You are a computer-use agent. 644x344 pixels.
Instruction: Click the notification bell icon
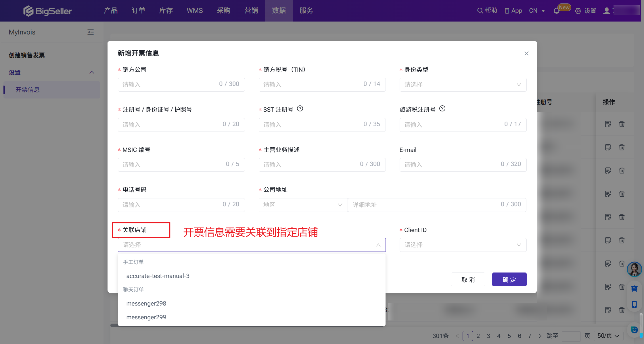click(x=556, y=11)
